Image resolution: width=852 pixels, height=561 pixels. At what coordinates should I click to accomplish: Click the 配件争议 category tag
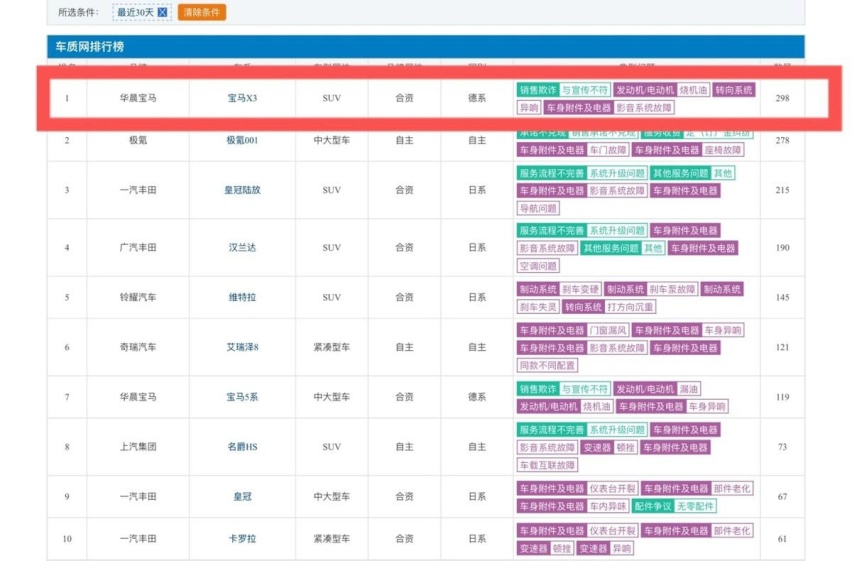[x=653, y=506]
